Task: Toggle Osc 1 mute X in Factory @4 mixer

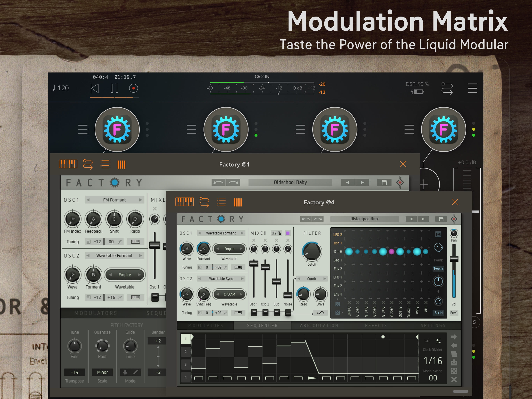Action: (x=254, y=240)
